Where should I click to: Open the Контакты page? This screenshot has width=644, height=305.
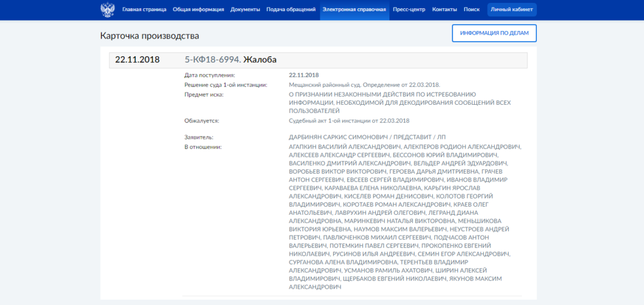coord(444,10)
